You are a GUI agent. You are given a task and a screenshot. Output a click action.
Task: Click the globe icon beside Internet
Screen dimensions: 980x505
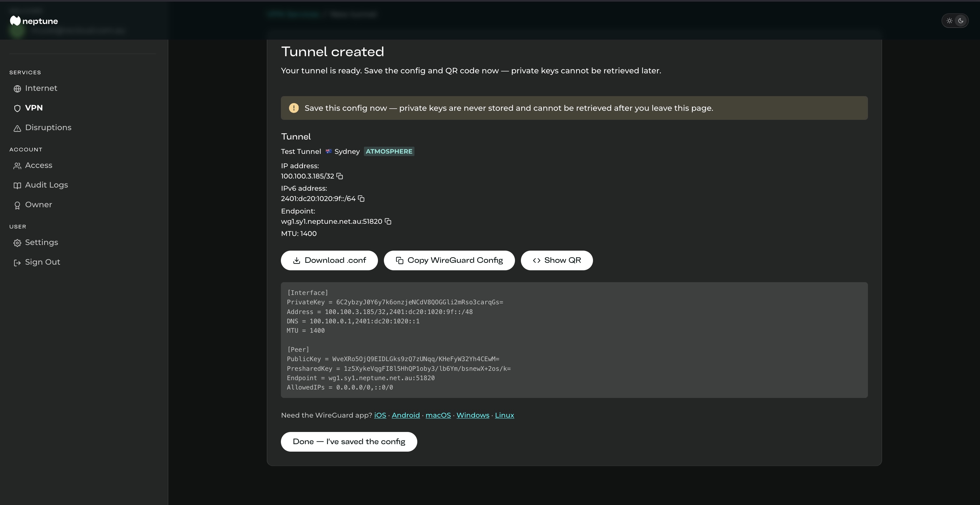17,89
